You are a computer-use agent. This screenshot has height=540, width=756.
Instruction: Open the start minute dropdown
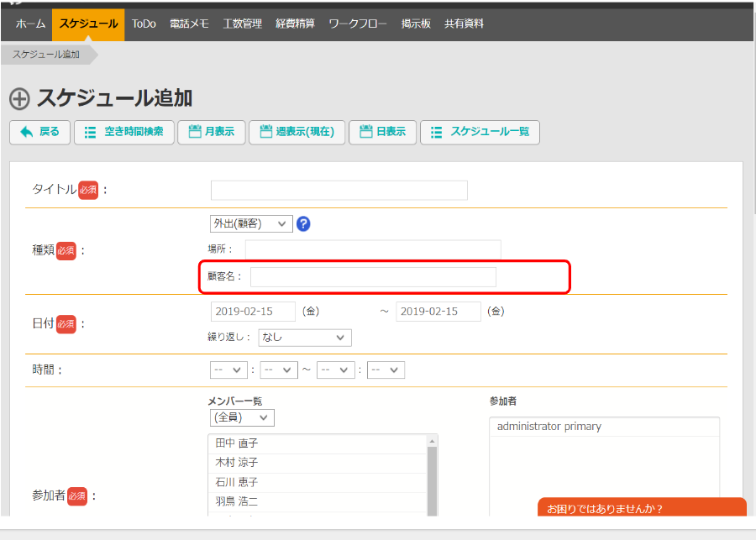click(x=279, y=370)
